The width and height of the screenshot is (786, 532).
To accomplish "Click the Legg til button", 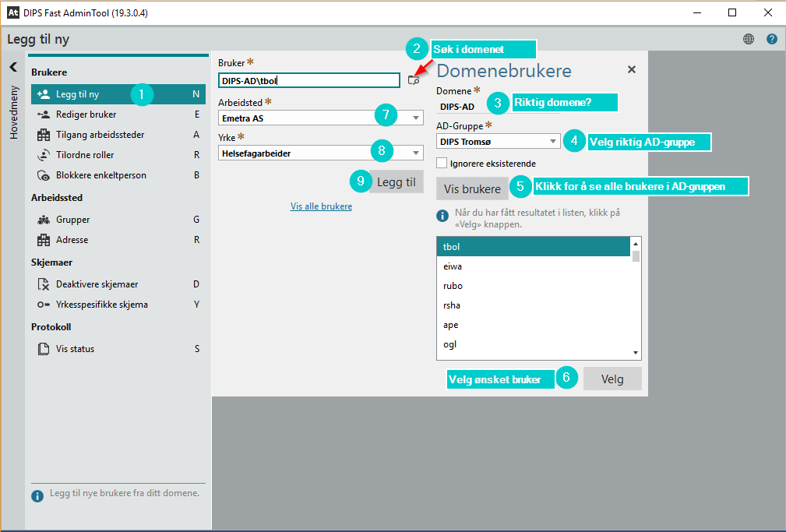I will (396, 182).
